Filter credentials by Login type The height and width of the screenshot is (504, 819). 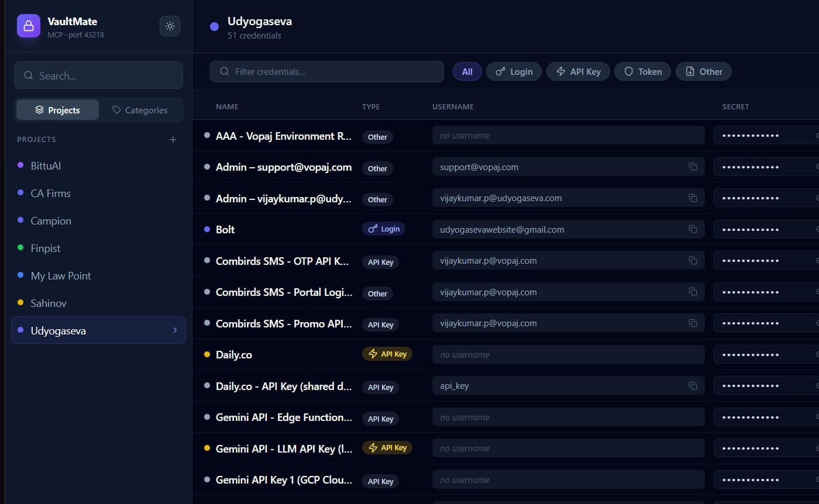(x=514, y=71)
